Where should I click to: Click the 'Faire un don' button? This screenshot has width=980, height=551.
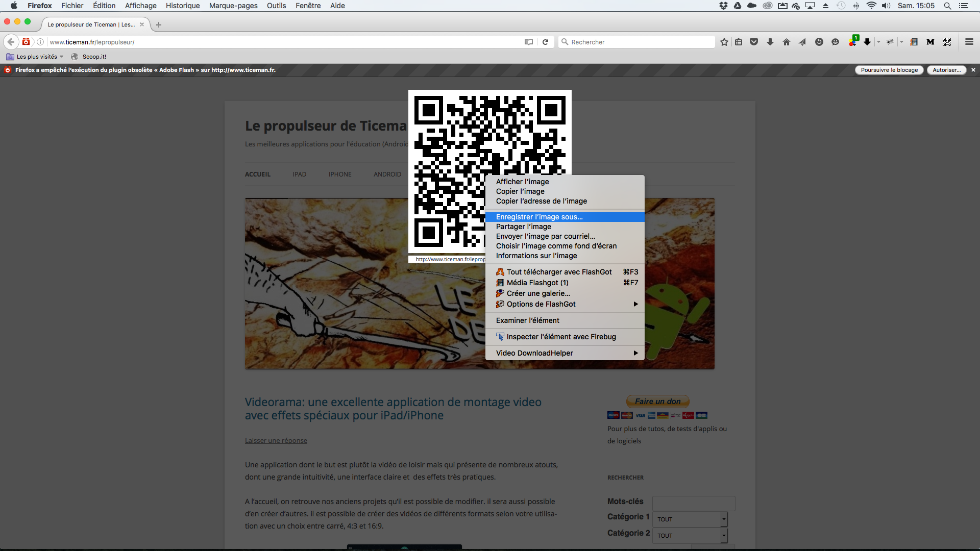(657, 401)
